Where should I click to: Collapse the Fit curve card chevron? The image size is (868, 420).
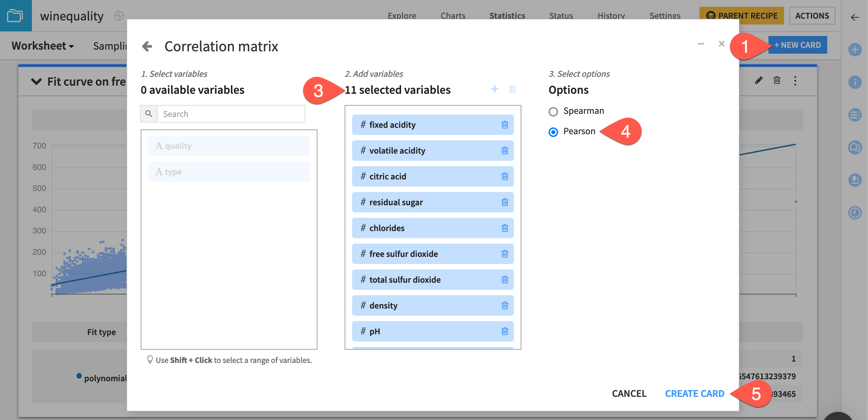pos(36,82)
